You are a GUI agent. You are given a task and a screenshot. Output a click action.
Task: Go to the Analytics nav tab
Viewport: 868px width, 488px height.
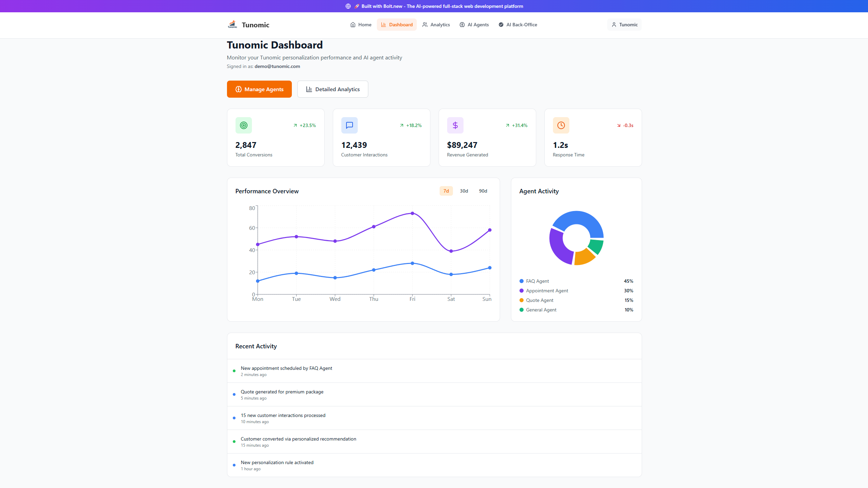pos(436,25)
